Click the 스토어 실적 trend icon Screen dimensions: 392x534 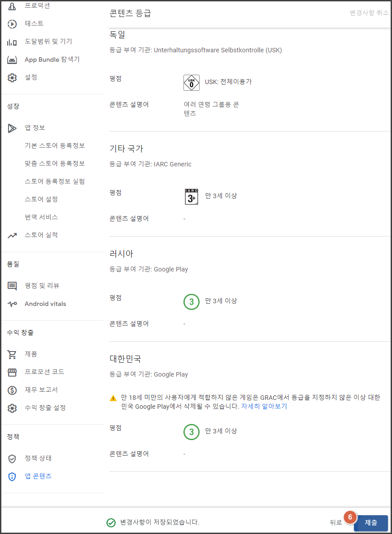pos(12,235)
